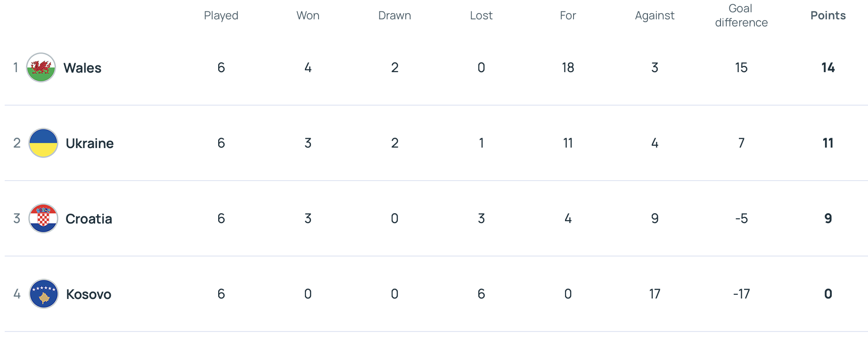Click the Wales dragon flag icon
This screenshot has width=868, height=348.
(41, 67)
